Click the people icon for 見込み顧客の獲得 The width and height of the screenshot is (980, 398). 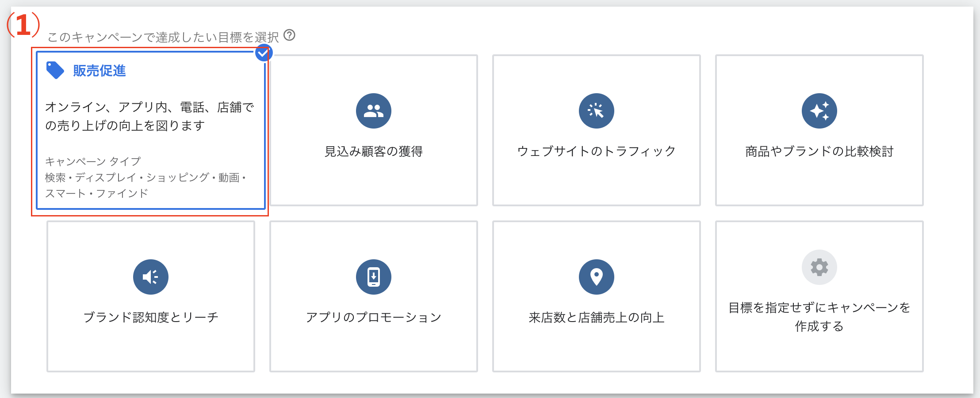[374, 111]
